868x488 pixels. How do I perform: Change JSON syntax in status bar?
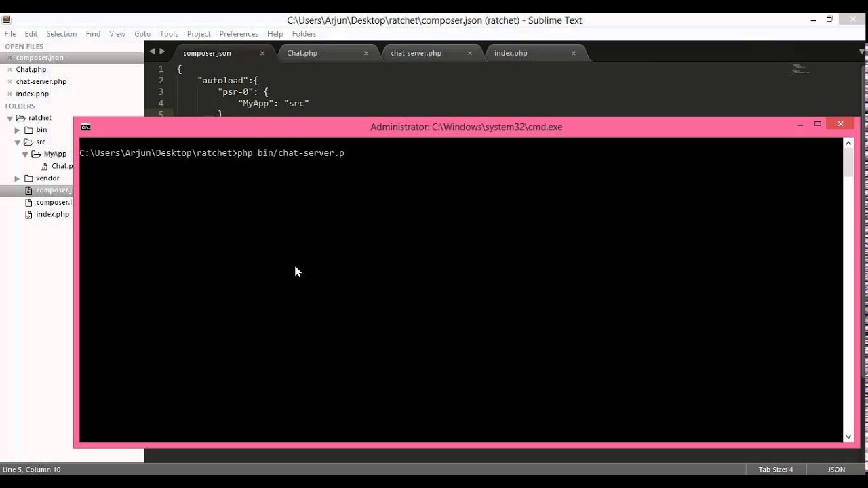pyautogui.click(x=836, y=470)
